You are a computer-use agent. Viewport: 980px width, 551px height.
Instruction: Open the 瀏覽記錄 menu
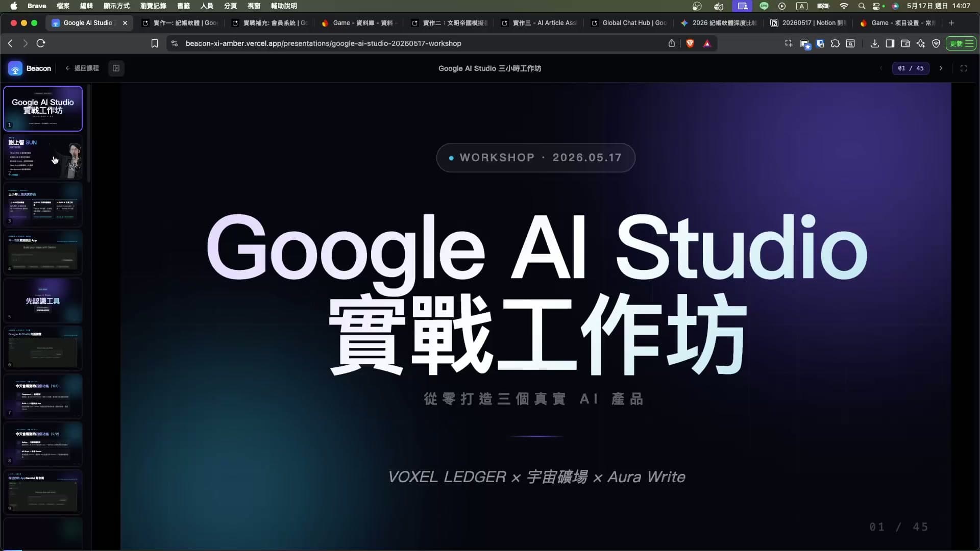153,6
